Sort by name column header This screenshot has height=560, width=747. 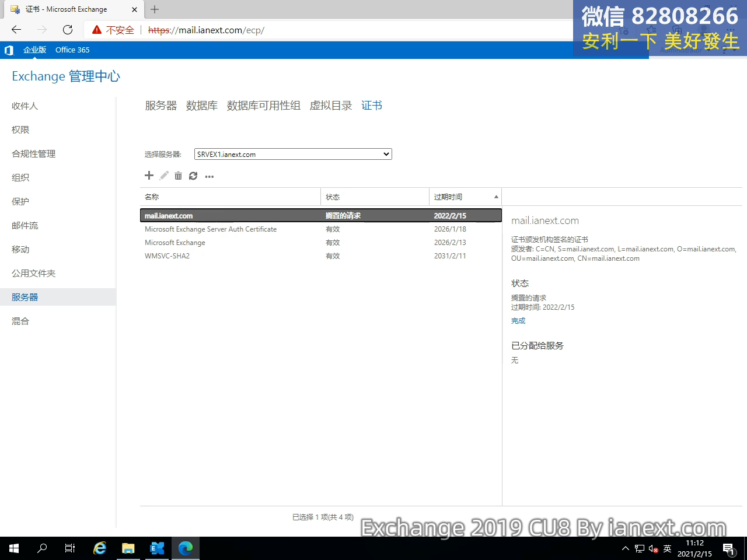pos(231,197)
